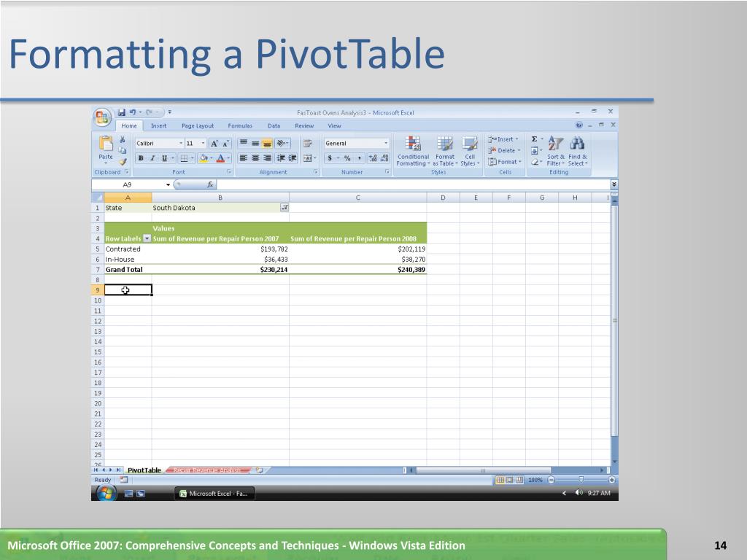Open the font name Calibri dropdown

pos(181,144)
